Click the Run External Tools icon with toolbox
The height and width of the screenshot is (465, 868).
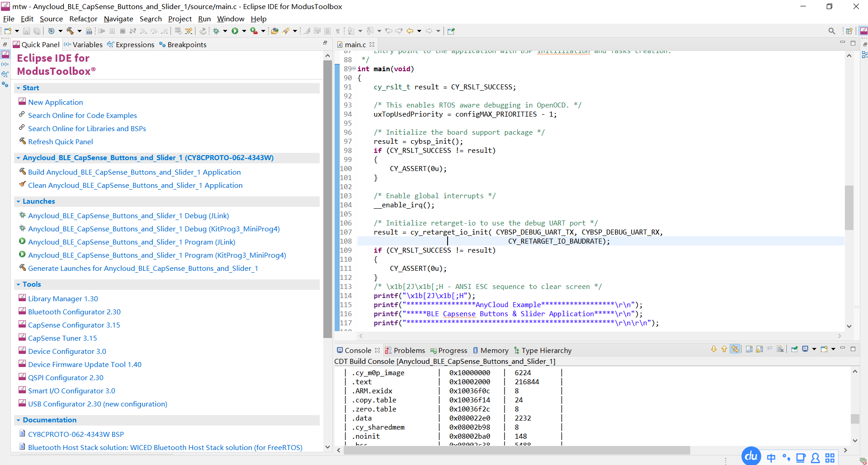(254, 31)
